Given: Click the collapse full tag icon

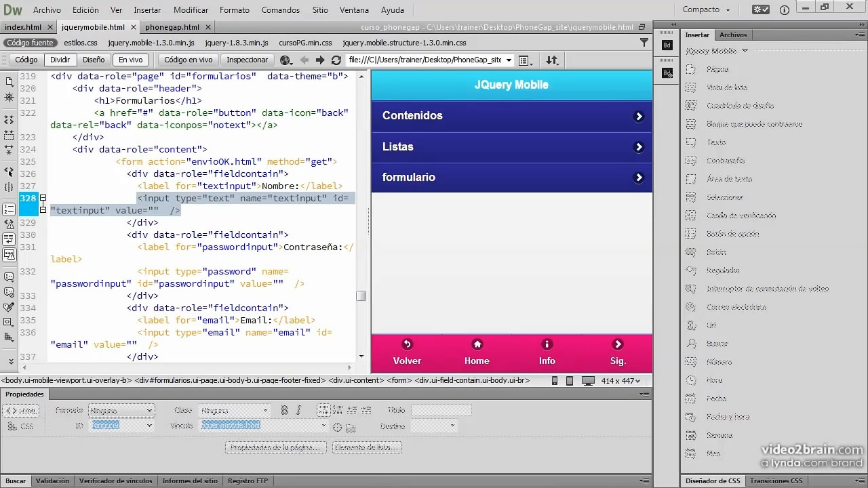Looking at the screenshot, I should coord(9,119).
